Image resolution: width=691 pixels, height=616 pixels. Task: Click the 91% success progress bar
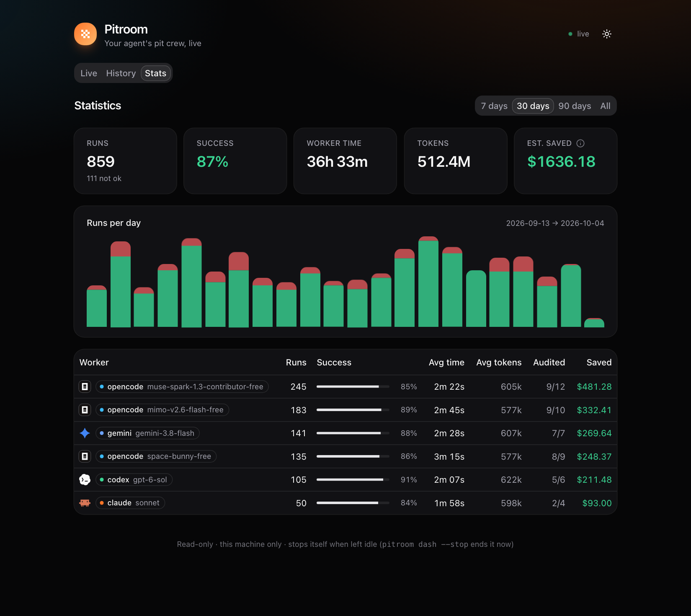point(353,479)
